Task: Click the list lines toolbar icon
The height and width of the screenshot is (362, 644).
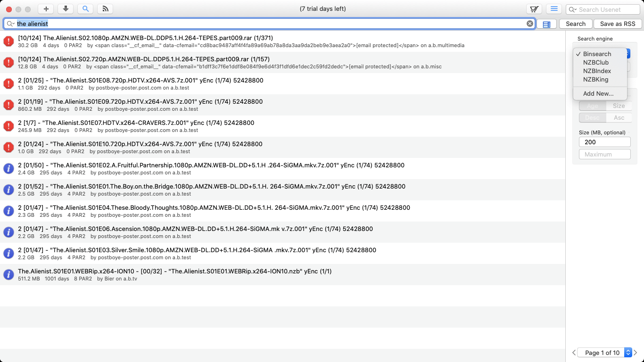Action: pos(554,9)
